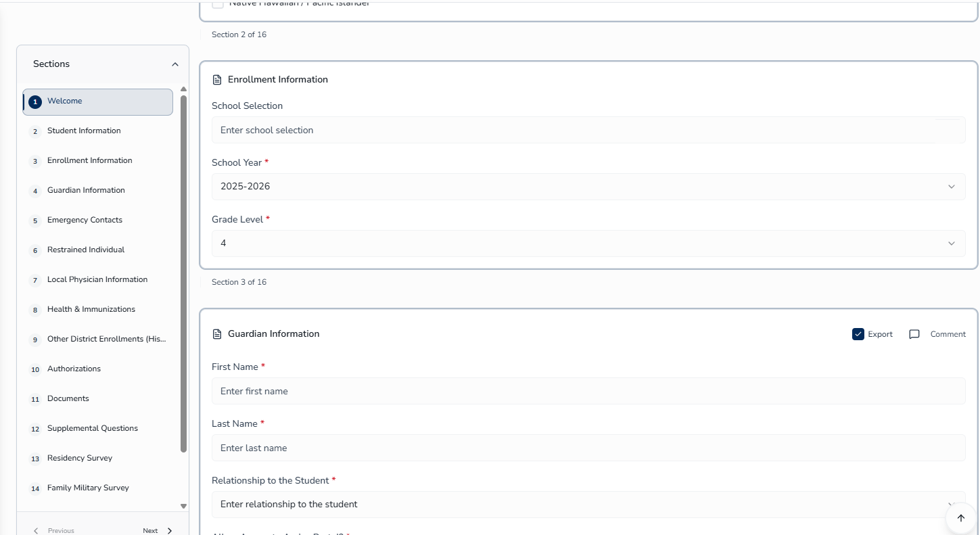Click the number 7 badge in the sidebar

click(35, 281)
